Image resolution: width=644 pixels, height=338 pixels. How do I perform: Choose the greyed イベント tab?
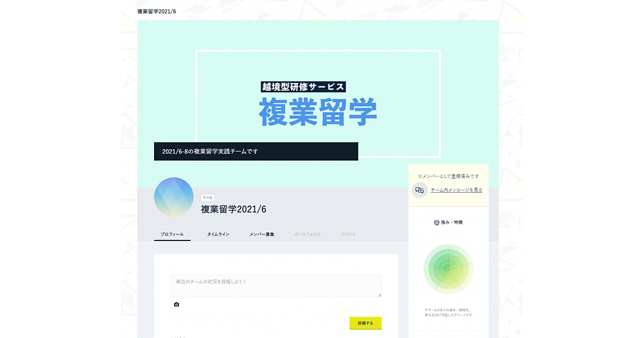pos(348,234)
